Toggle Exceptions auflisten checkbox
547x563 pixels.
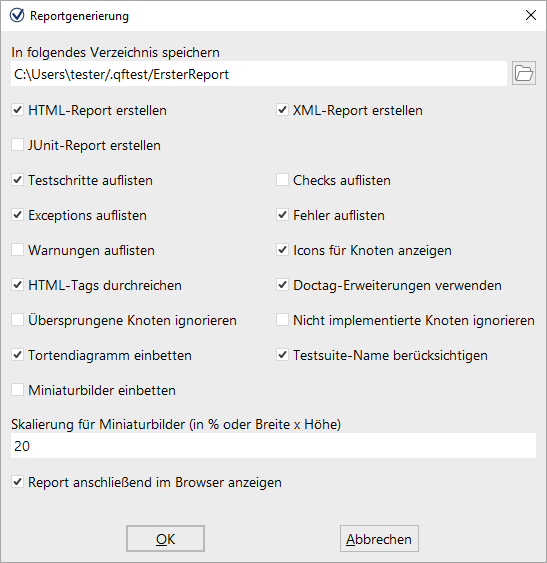(17, 215)
